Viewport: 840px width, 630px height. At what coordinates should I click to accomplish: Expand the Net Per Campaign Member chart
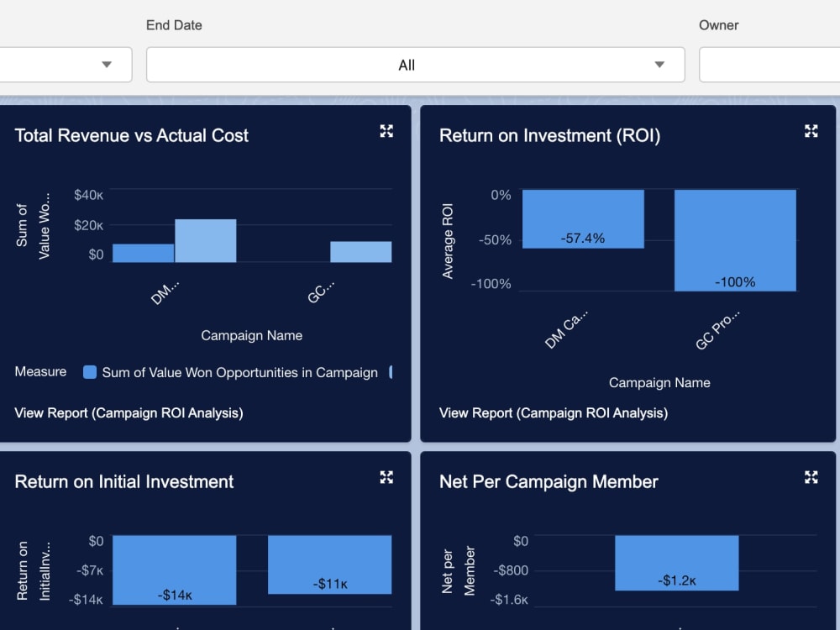[811, 477]
